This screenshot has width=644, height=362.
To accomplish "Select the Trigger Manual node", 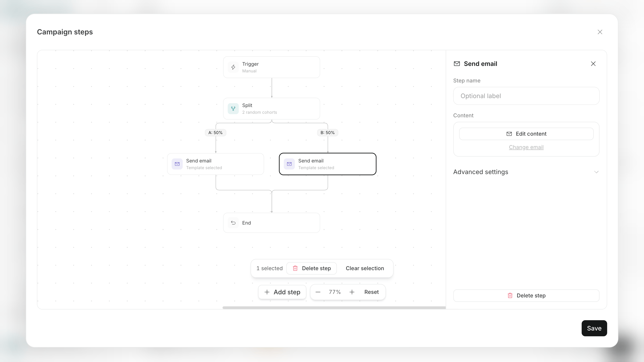I will (x=271, y=67).
